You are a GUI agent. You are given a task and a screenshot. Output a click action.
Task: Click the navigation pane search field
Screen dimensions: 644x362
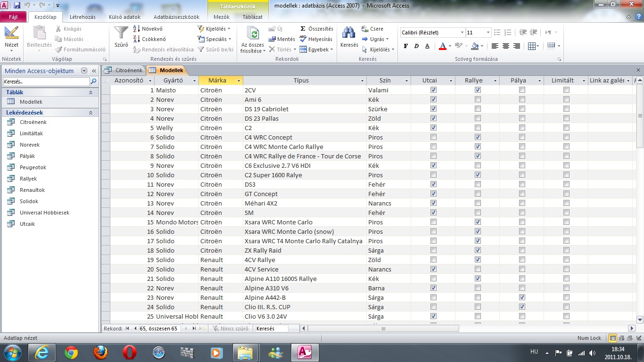46,82
